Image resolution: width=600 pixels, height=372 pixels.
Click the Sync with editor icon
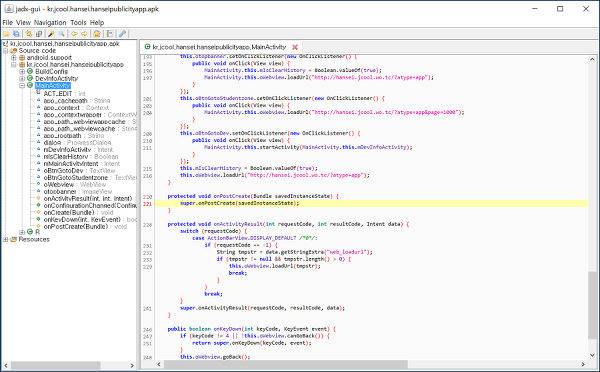(x=29, y=34)
